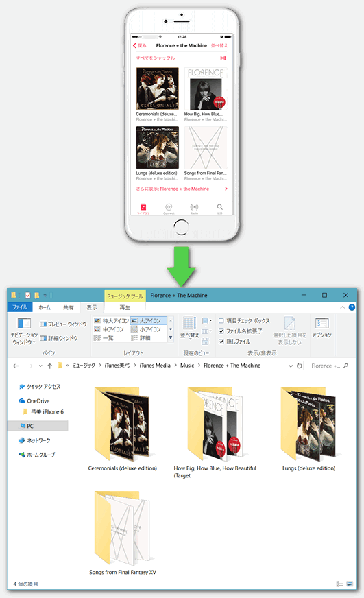The height and width of the screenshot is (598, 364).
Task: Open the quick access toolbar customize arrow
Action: tap(45, 296)
